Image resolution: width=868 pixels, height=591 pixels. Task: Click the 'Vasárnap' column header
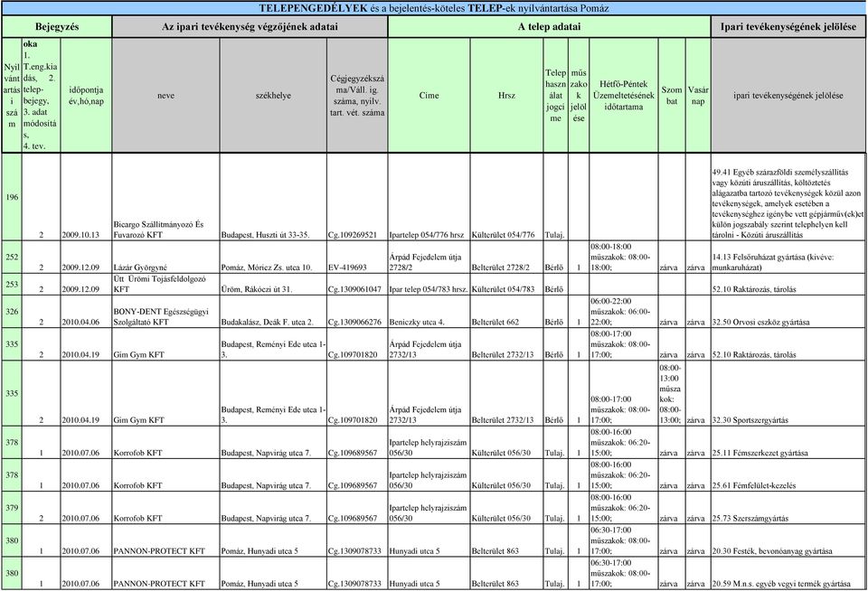tap(698, 95)
